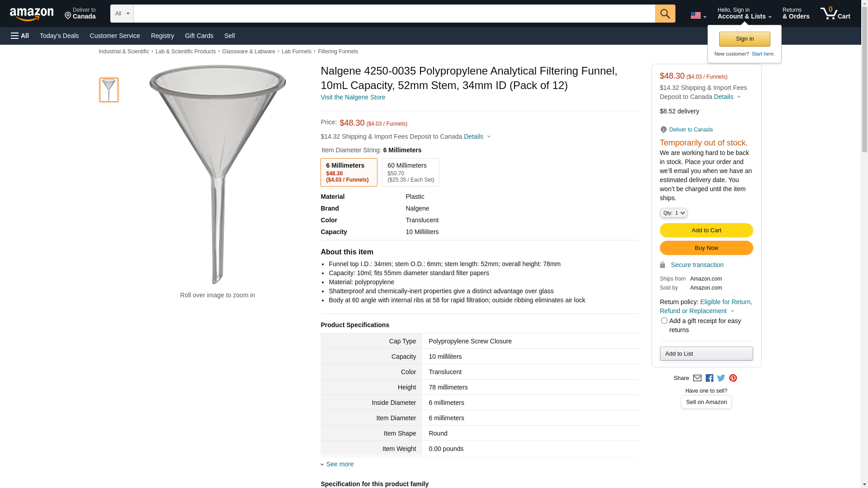Share product via email icon

coord(697,378)
